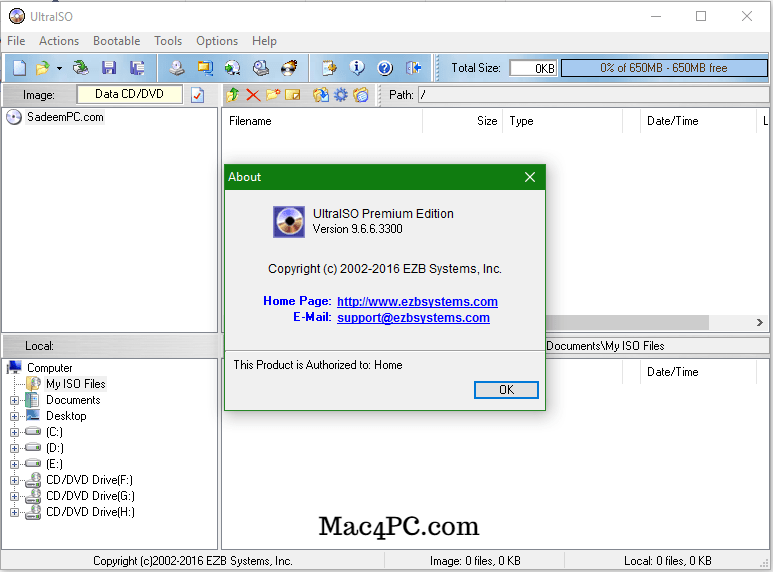
Task: Click the image properties checkmark icon
Action: [x=198, y=94]
